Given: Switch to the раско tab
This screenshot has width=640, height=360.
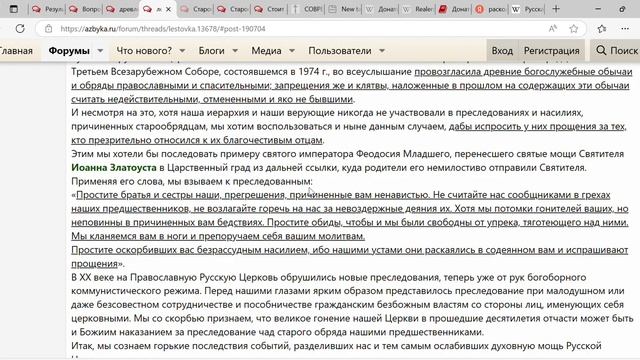Looking at the screenshot, I should point(491,9).
